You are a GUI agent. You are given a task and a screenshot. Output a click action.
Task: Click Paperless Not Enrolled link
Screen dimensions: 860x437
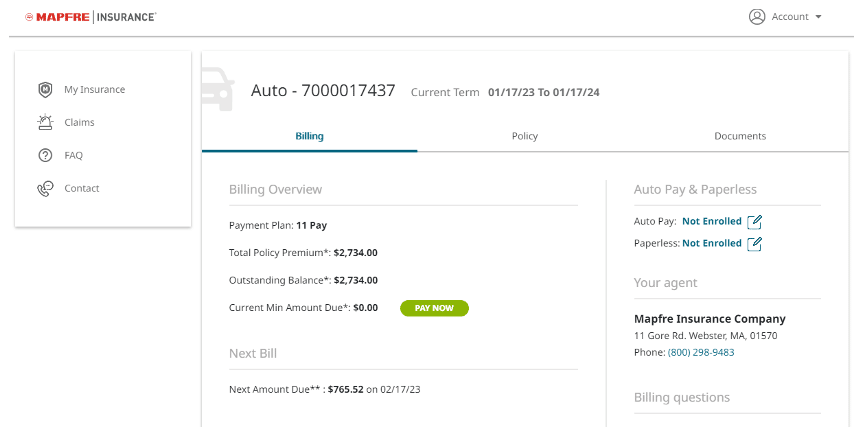[x=712, y=243]
